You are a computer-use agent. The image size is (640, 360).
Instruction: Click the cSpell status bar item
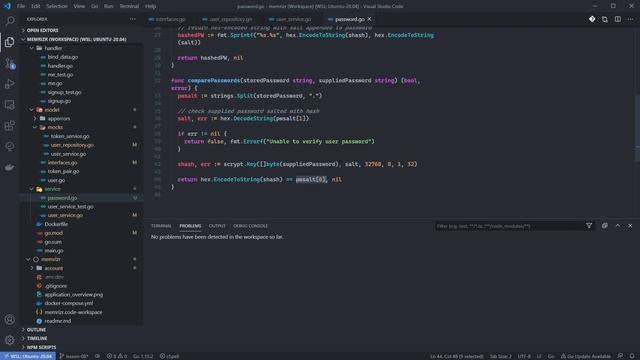point(169,356)
